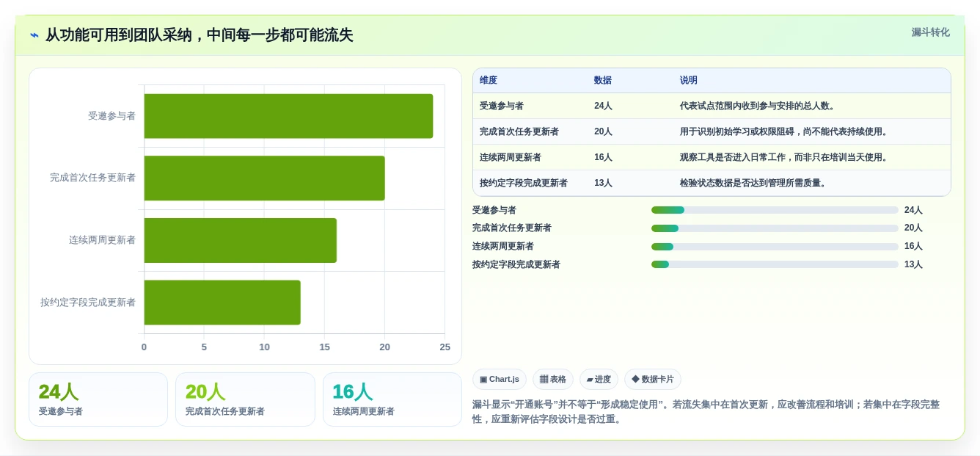
Task: Click the 24人 value in the table
Action: point(603,106)
